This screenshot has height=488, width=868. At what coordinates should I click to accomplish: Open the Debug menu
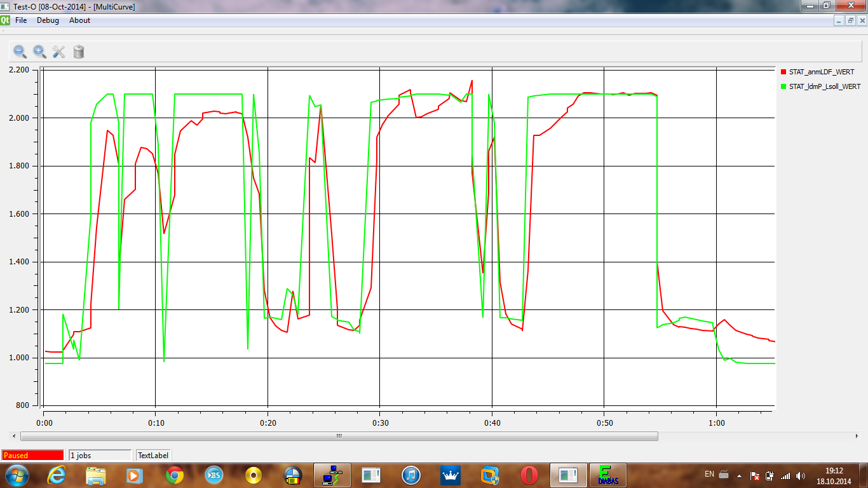48,20
